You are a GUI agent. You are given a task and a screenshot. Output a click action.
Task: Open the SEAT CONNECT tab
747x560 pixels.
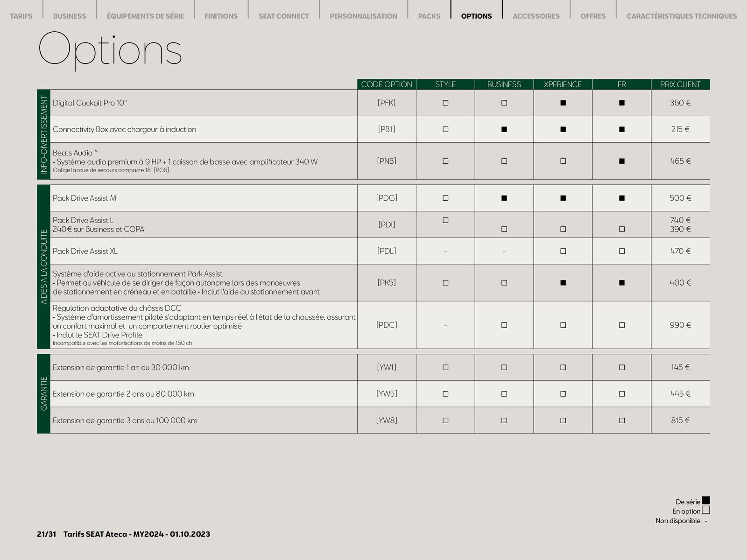pyautogui.click(x=284, y=16)
